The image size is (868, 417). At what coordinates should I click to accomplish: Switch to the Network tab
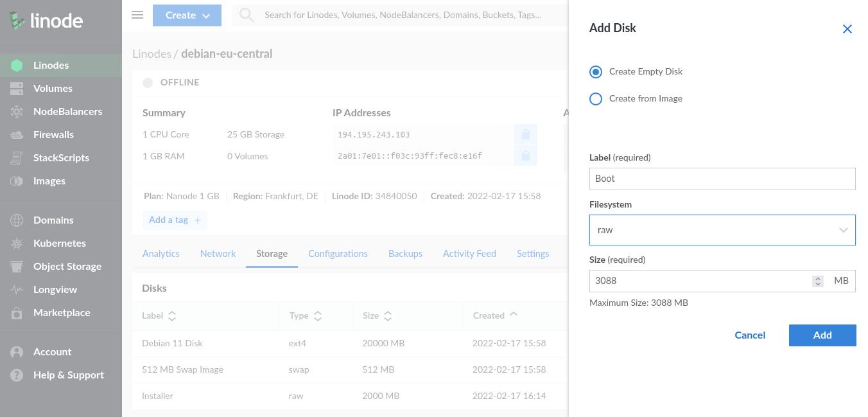(x=218, y=254)
